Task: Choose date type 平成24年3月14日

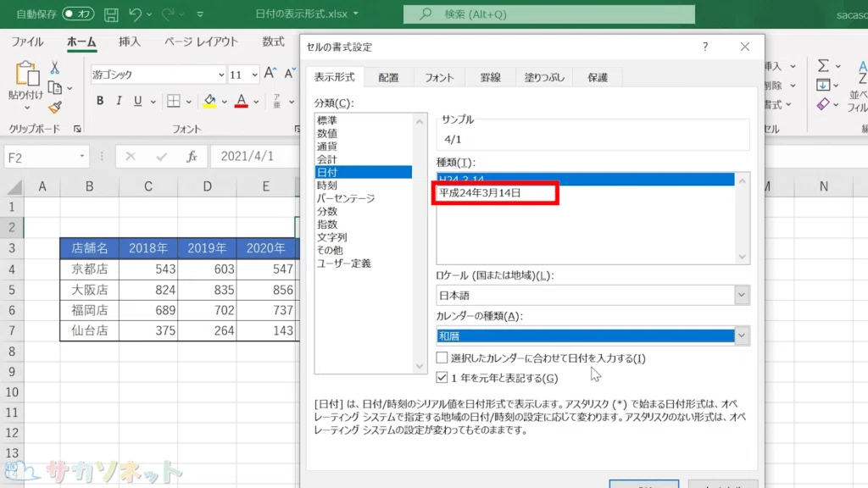Action: point(586,193)
